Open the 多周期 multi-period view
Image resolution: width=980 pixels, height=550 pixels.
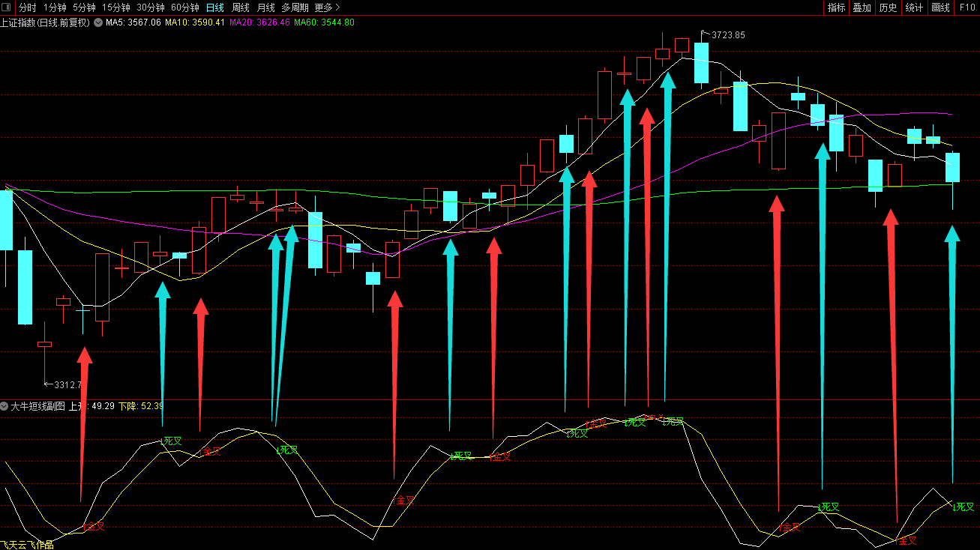295,7
